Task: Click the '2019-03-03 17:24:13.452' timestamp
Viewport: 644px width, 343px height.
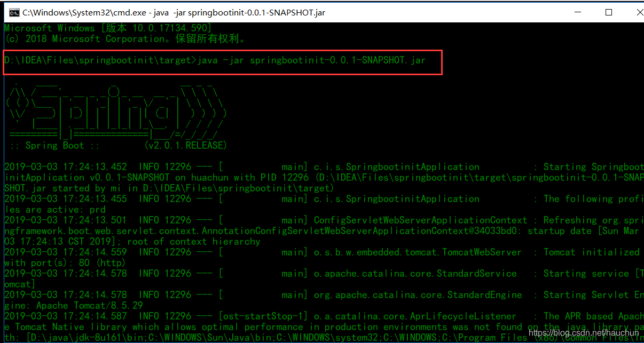Action: 66,166
